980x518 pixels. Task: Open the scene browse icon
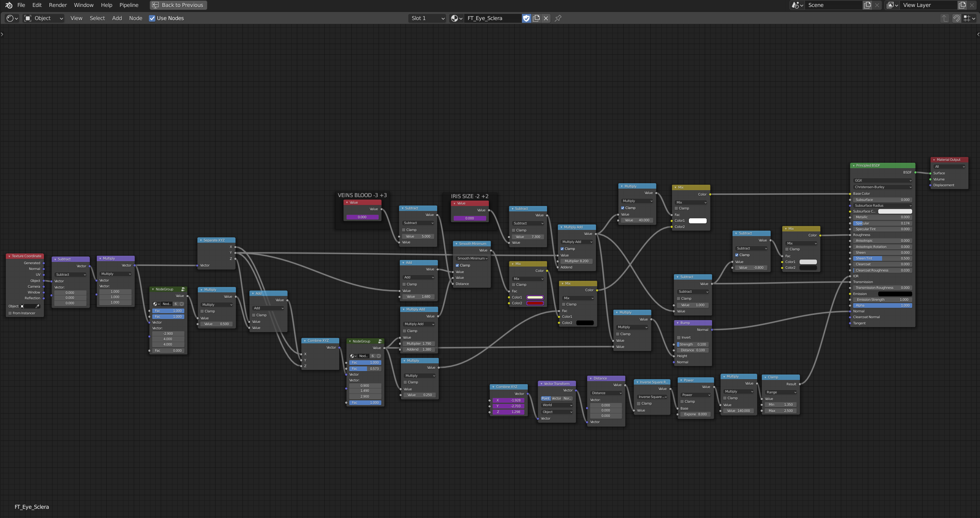click(797, 5)
